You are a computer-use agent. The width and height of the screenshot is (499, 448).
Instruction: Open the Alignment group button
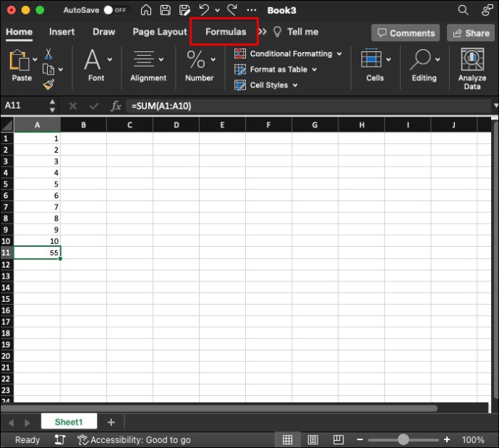(x=148, y=65)
